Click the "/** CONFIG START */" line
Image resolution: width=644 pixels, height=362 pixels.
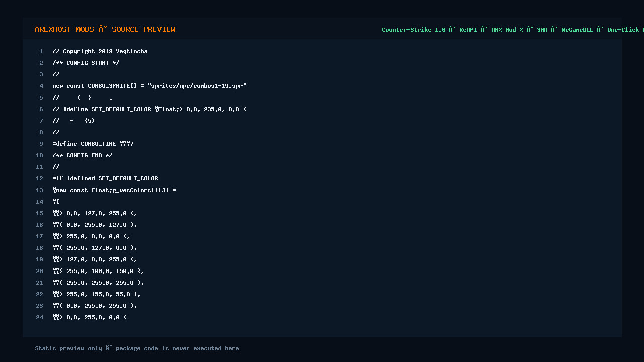(86, 63)
